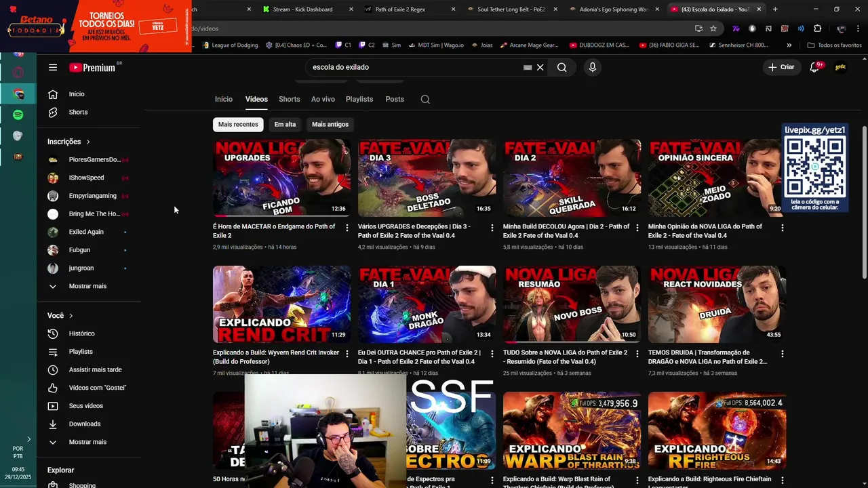Open options menu for Vários UPGRADES e Decepções video
This screenshot has height=488, width=868.
point(492,228)
